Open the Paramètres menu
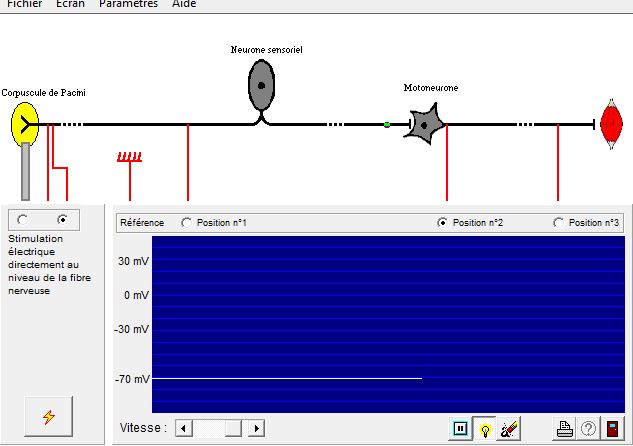This screenshot has height=446, width=633. pos(128,4)
